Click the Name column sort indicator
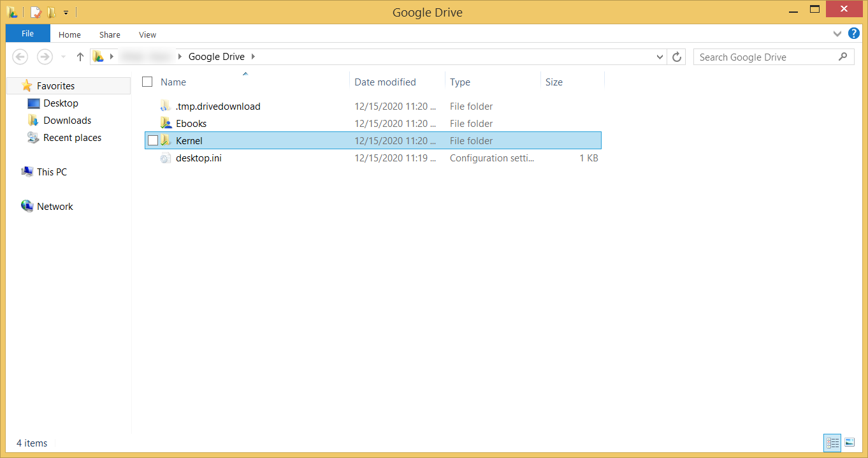Image resolution: width=868 pixels, height=458 pixels. pos(245,73)
